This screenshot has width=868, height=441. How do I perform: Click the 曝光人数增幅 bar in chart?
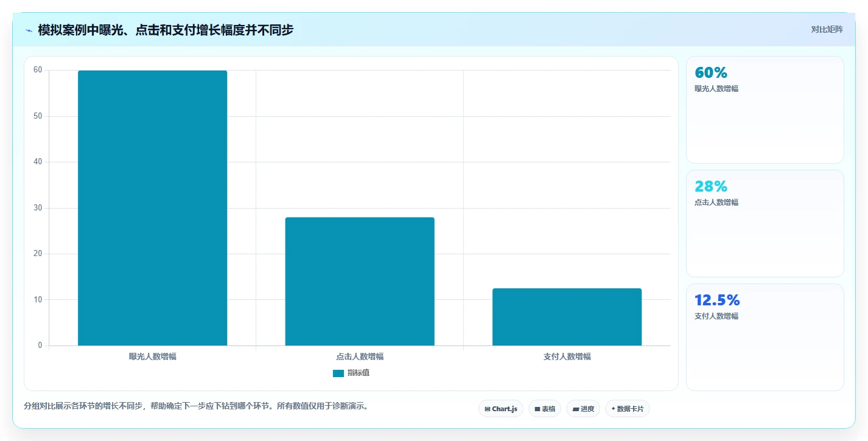pyautogui.click(x=152, y=208)
